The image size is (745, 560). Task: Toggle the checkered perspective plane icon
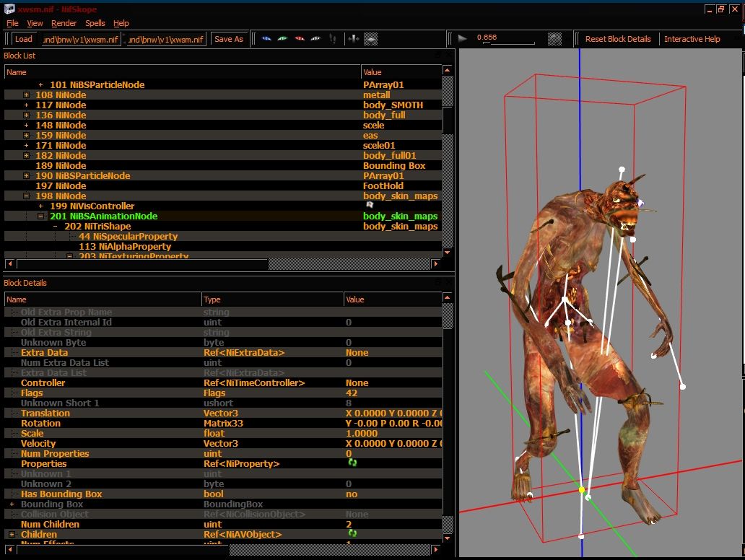tap(370, 39)
